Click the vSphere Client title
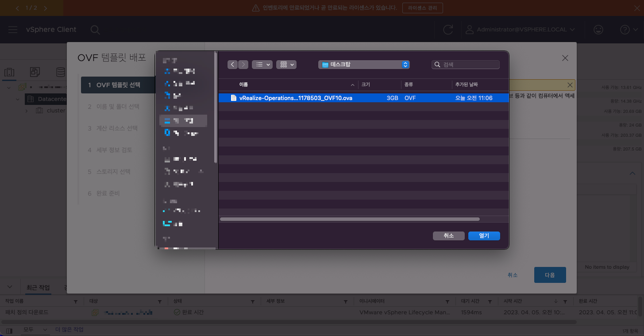Image resolution: width=644 pixels, height=336 pixels. coord(51,30)
